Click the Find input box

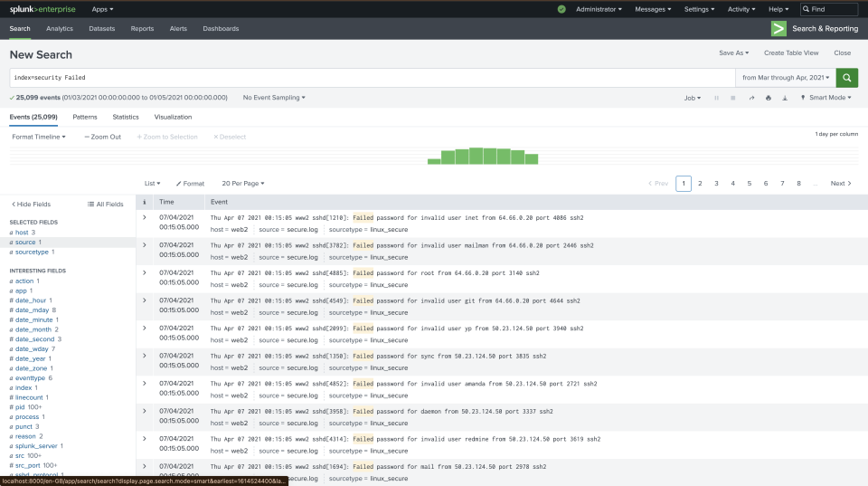(829, 9)
